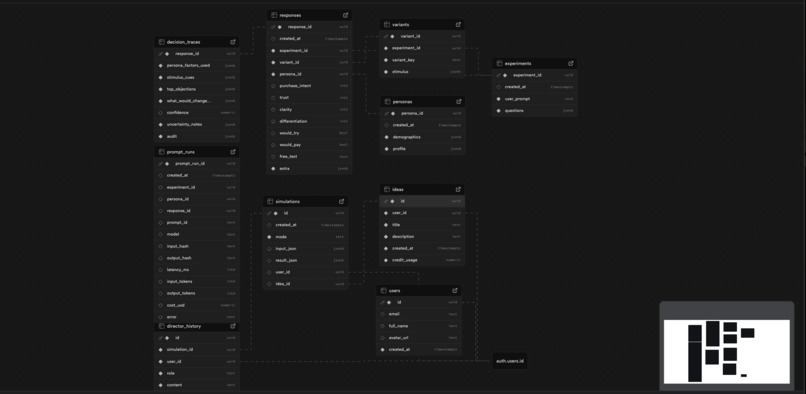Click the schema minimap overview

726,352
